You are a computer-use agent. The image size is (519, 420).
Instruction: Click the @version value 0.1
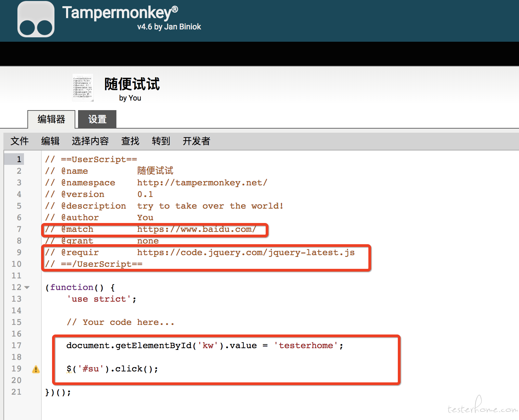(x=145, y=194)
